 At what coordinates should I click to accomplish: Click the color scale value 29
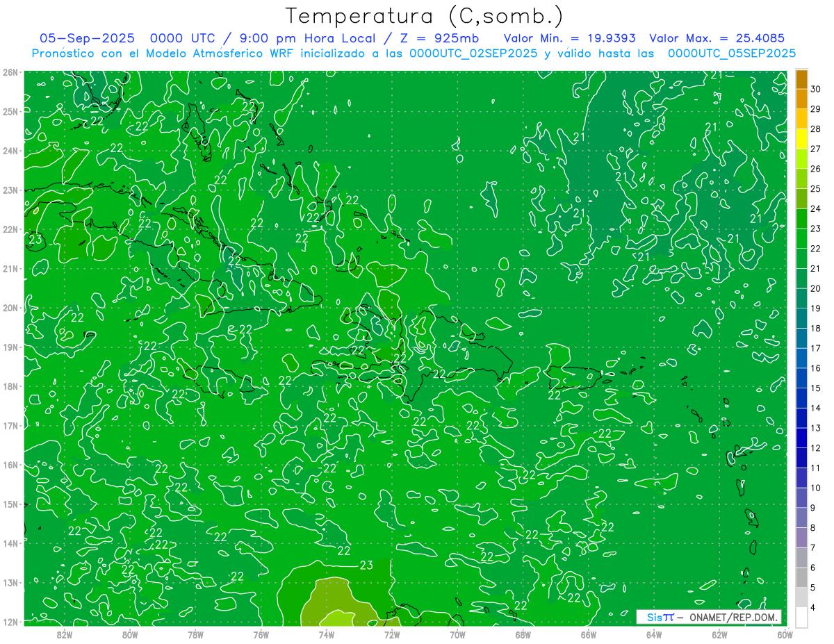coord(816,109)
